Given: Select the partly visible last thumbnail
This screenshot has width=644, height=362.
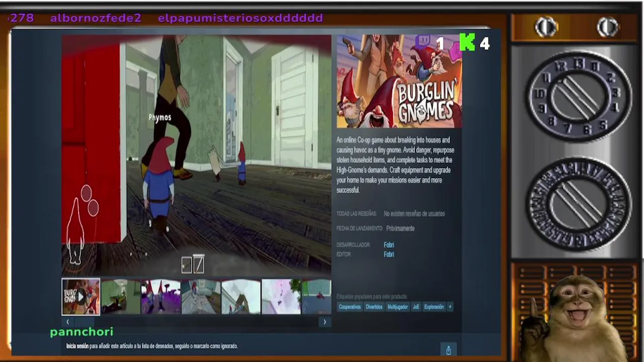Looking at the screenshot, I should 316,297.
